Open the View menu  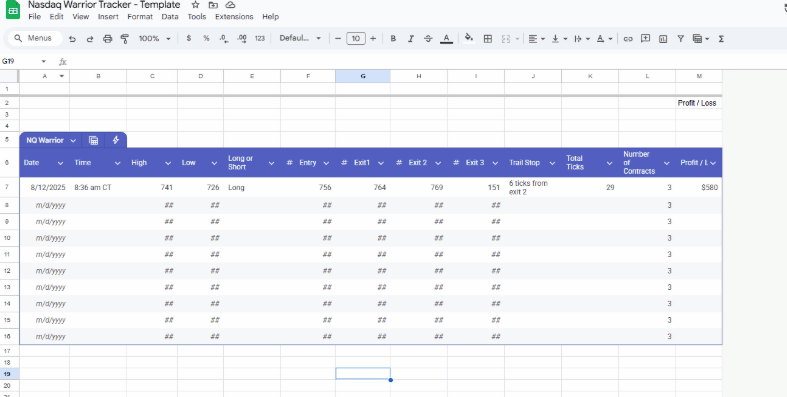click(80, 17)
